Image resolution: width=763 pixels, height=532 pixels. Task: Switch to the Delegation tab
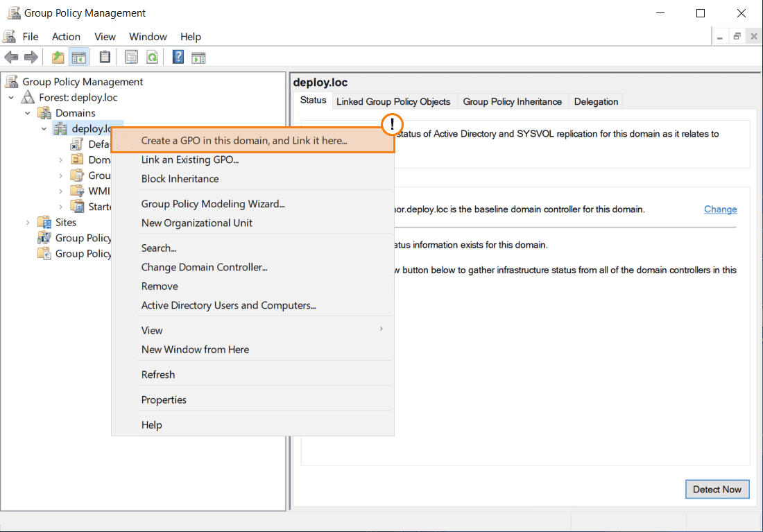point(596,102)
